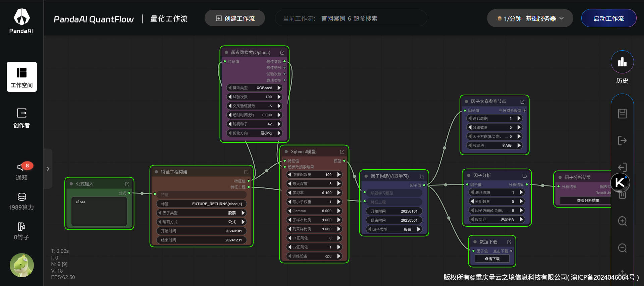Screen dimensions: 644x286
Task: Decrease 分组数量 in 因子大赛参赛节点
Action: point(470,127)
